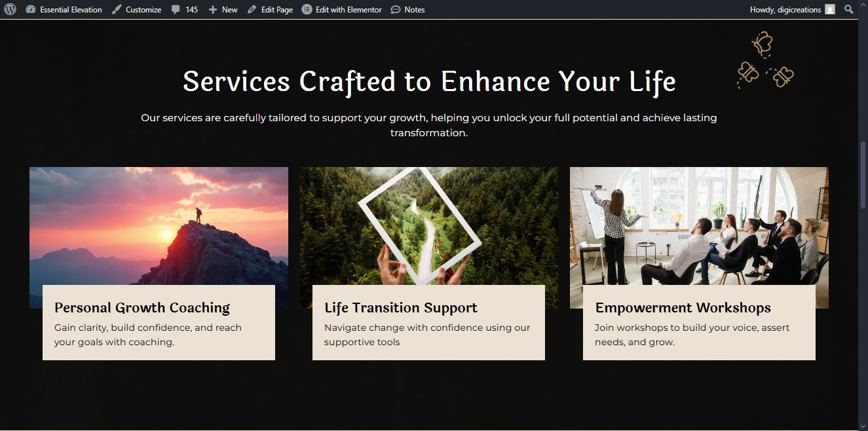This screenshot has height=431, width=868.
Task: Open the Life Transition Support heading
Action: pos(401,308)
